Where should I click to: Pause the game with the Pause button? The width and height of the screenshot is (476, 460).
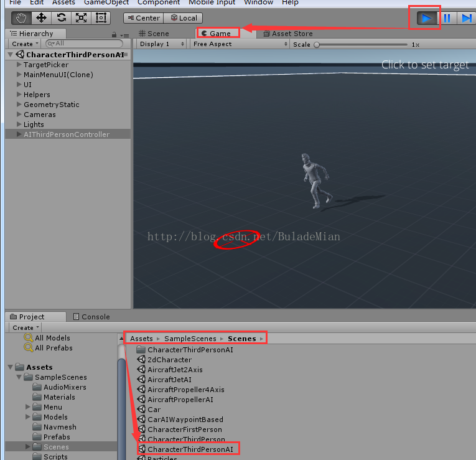click(x=447, y=18)
